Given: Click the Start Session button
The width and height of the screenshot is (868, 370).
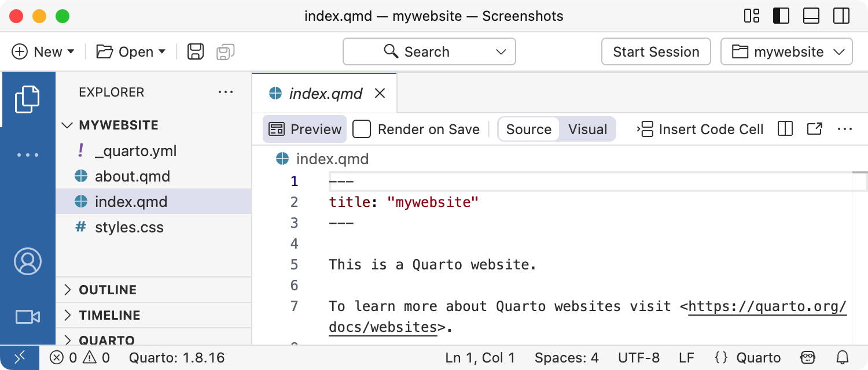Looking at the screenshot, I should tap(656, 52).
